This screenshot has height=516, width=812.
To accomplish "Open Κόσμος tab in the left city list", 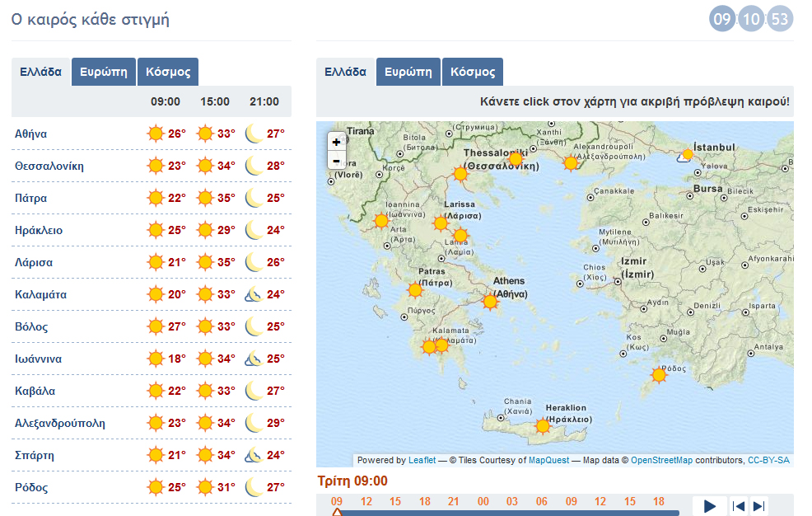I will (x=168, y=72).
